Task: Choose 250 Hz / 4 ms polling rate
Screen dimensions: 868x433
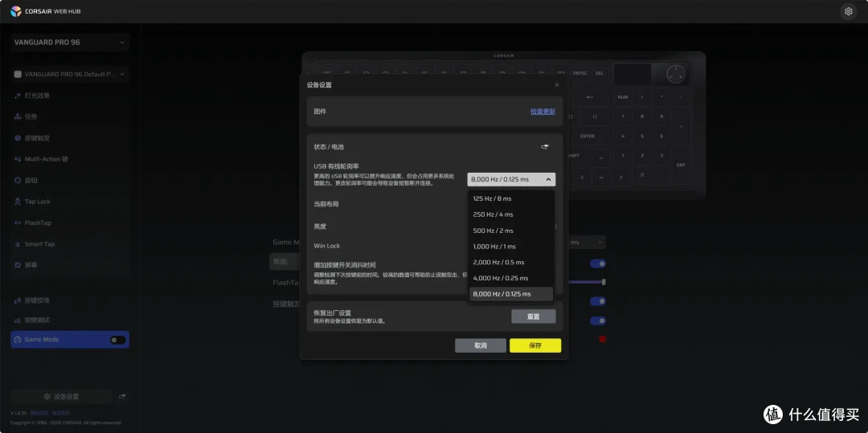Action: tap(511, 214)
